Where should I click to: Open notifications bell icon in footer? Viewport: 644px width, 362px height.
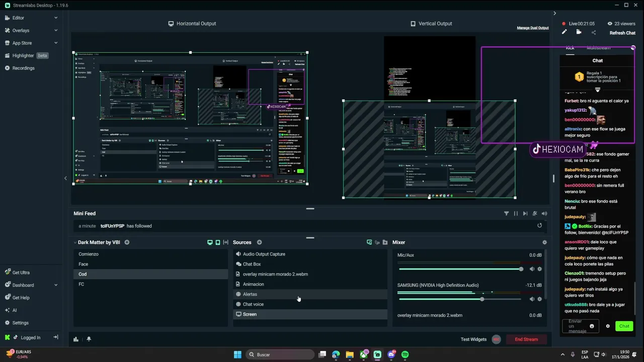pos(89,339)
